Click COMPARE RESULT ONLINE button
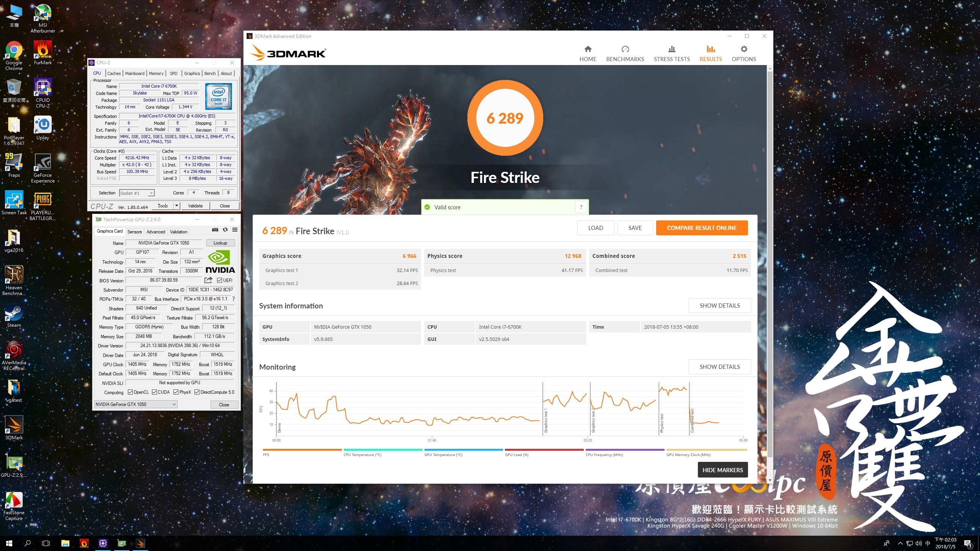Viewport: 980px width, 551px height. pyautogui.click(x=702, y=228)
